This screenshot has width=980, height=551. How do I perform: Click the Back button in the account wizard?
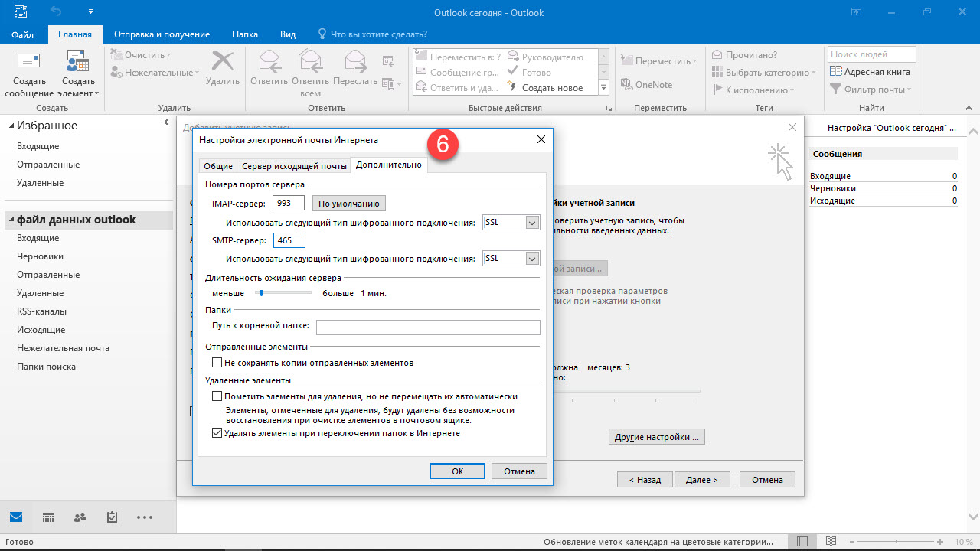coord(645,480)
